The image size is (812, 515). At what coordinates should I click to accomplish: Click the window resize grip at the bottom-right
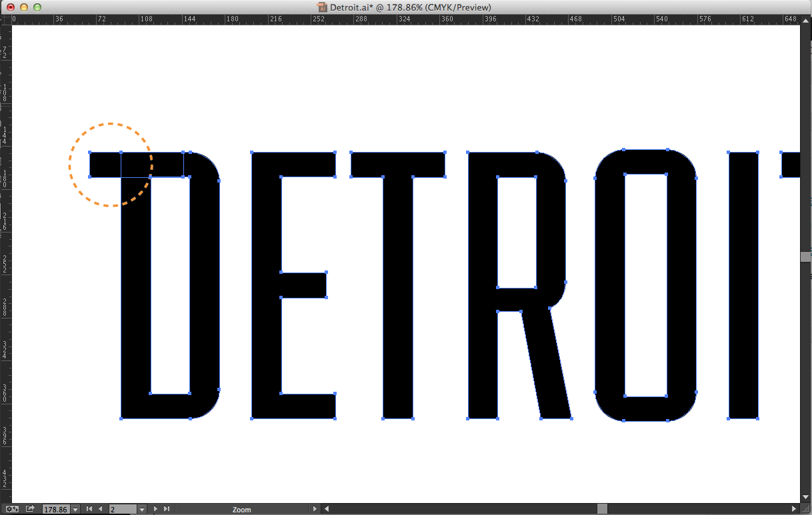click(x=806, y=509)
